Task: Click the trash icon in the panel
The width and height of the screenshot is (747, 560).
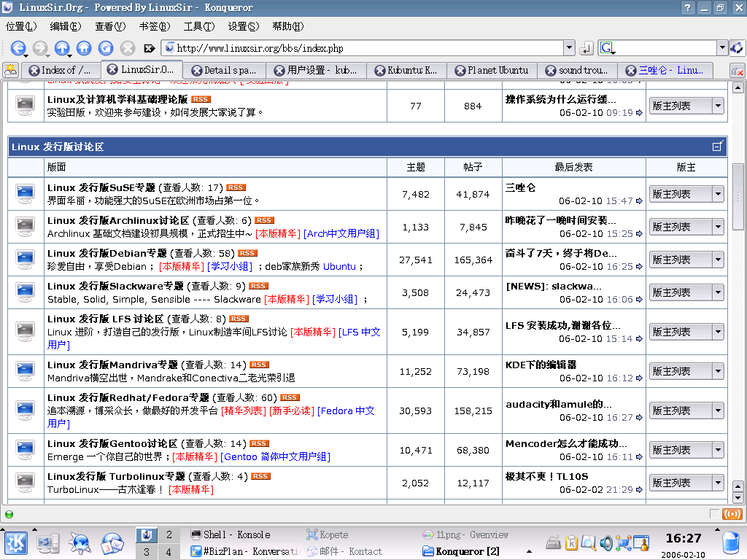Action: click(732, 543)
